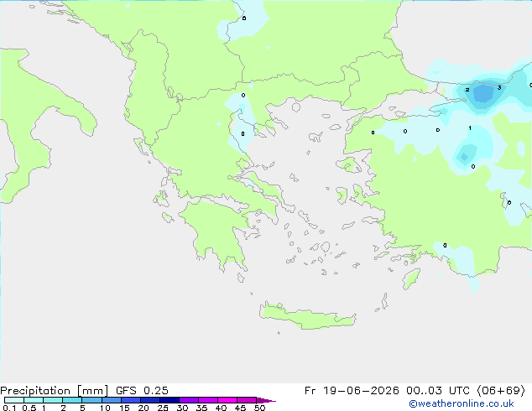Click the 'GFS 0.25' model label
The image size is (532, 411).
(x=142, y=391)
